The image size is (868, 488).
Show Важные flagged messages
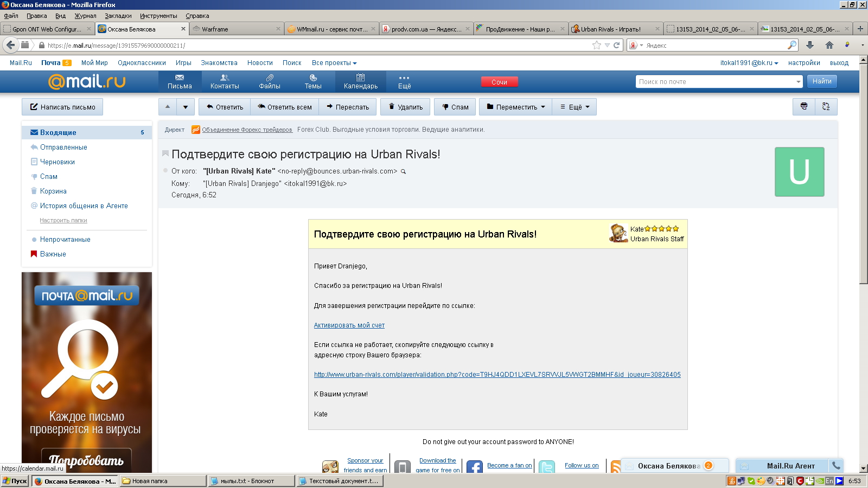[53, 254]
